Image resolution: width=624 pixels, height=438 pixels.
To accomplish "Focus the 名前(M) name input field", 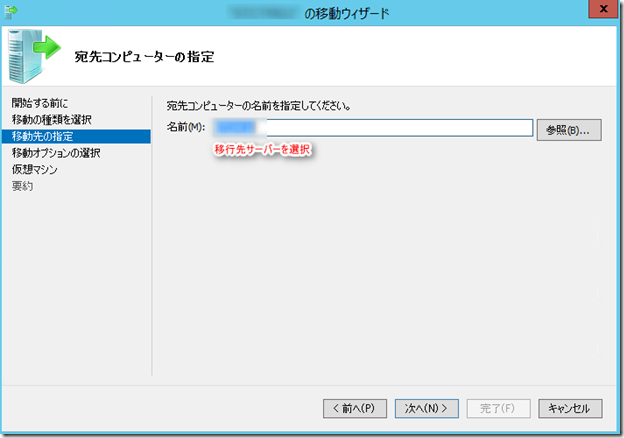I will click(373, 128).
